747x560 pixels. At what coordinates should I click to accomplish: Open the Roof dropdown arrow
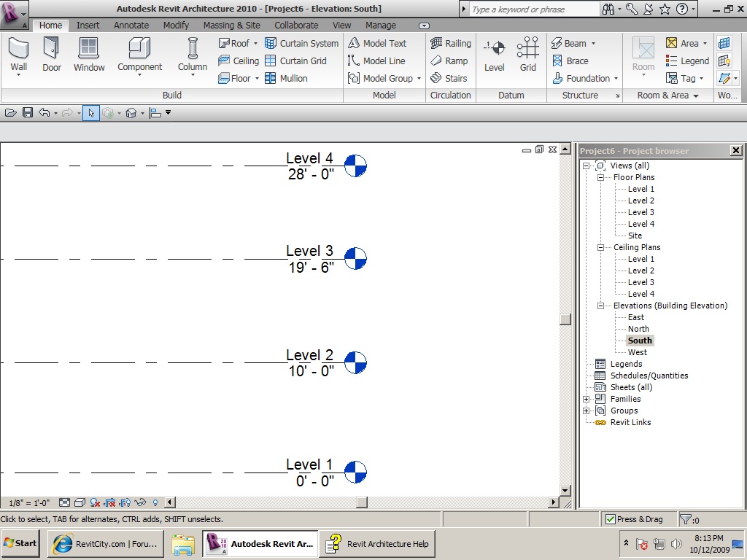(255, 43)
